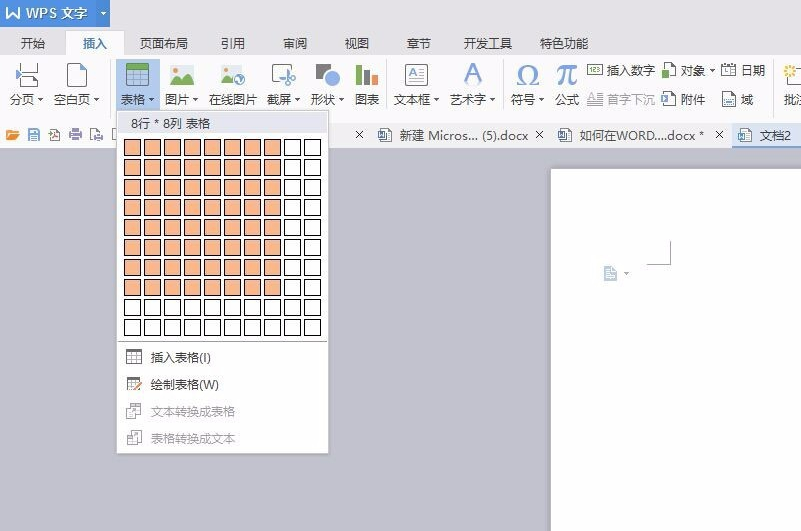This screenshot has height=531, width=801.
Task: Select the 截屏 screenshot tool icon
Action: [283, 75]
